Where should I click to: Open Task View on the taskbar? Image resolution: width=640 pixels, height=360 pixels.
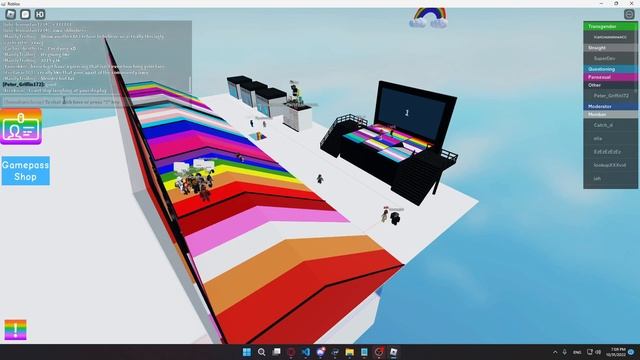point(276,352)
